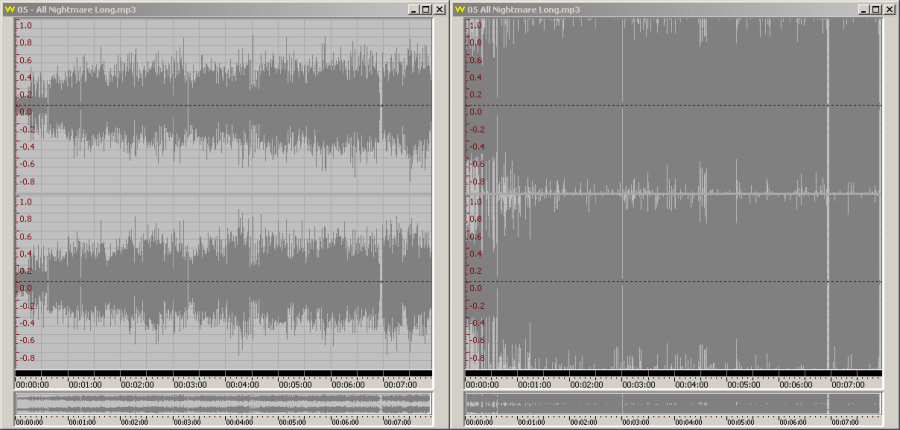
Task: Click the overview waveform strip in the left window
Action: [x=222, y=403]
